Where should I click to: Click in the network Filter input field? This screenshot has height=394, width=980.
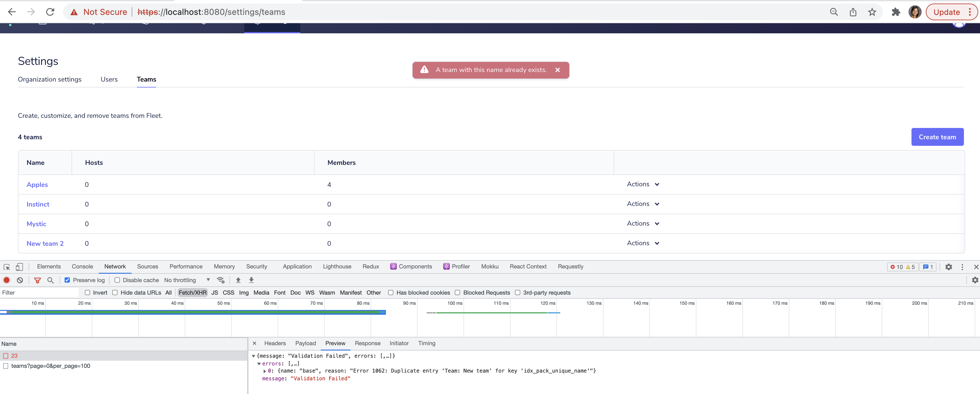[x=40, y=293]
